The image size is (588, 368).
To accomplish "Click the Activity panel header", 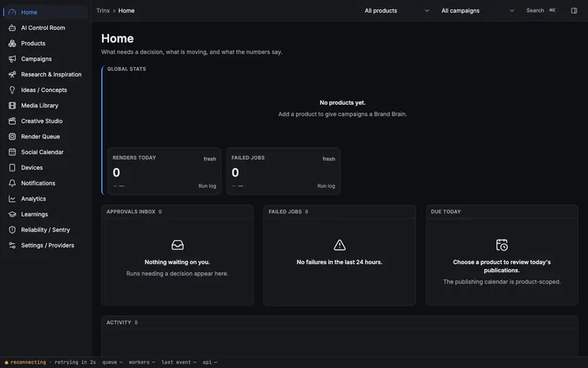I will pos(340,322).
